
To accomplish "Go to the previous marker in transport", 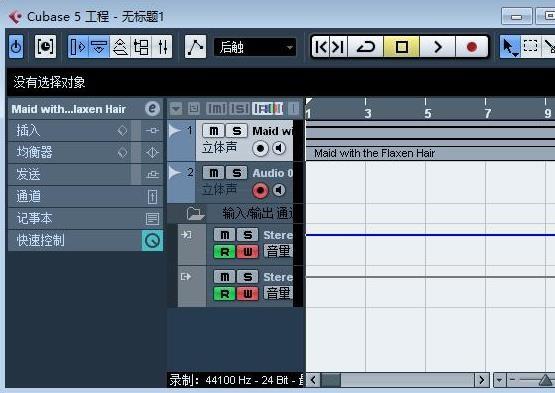I will click(x=321, y=47).
